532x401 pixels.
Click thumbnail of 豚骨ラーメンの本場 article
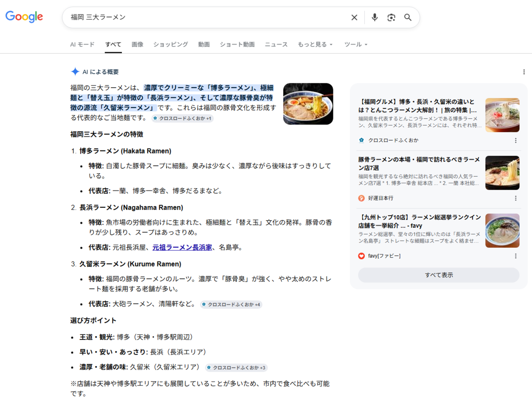[502, 173]
